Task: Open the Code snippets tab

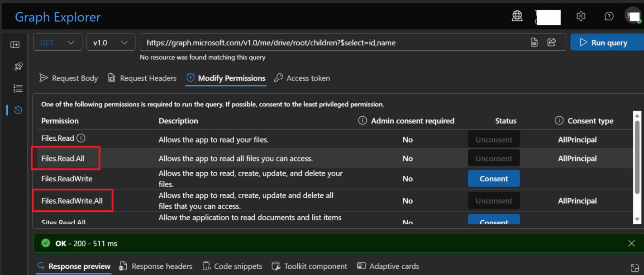Action: (x=232, y=266)
